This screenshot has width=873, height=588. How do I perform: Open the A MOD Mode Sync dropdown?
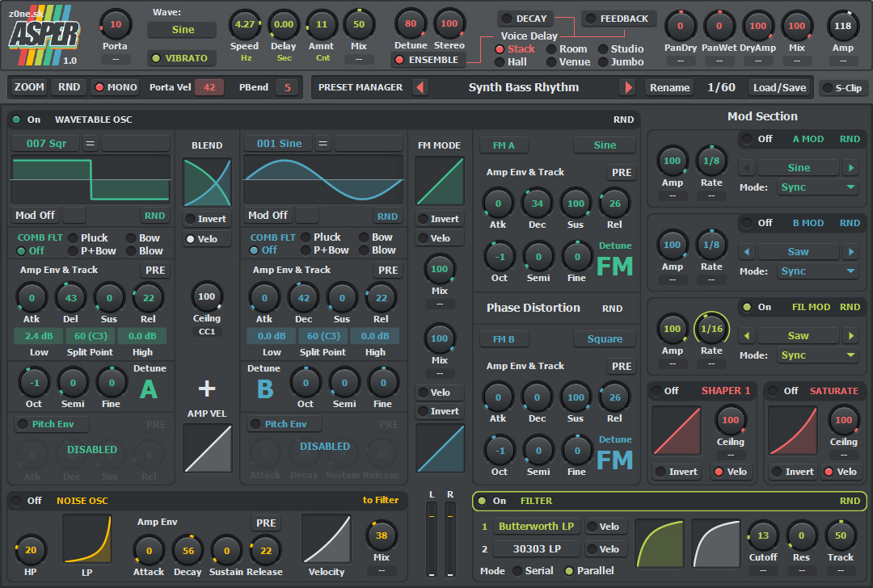tap(817, 187)
